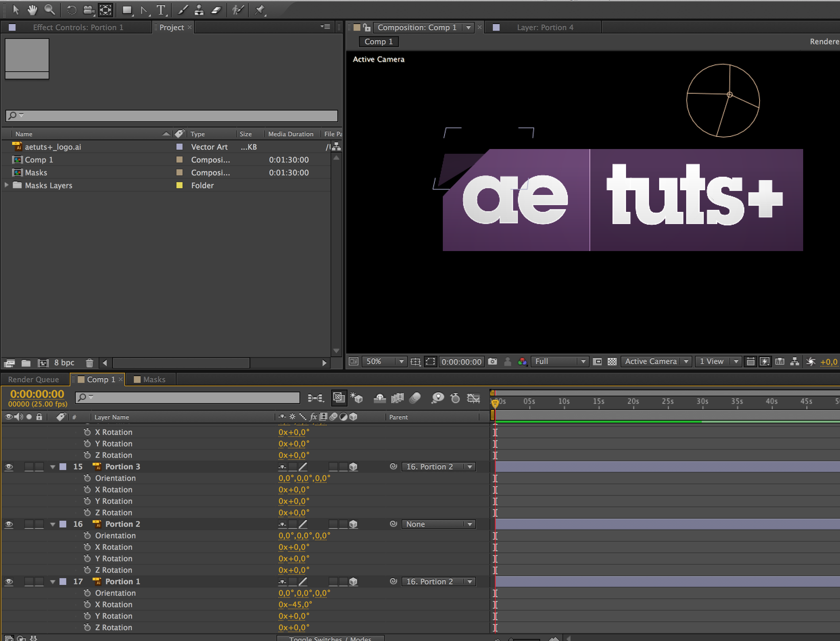840x641 pixels.
Task: Click the snapshot camera icon in viewer
Action: point(492,361)
